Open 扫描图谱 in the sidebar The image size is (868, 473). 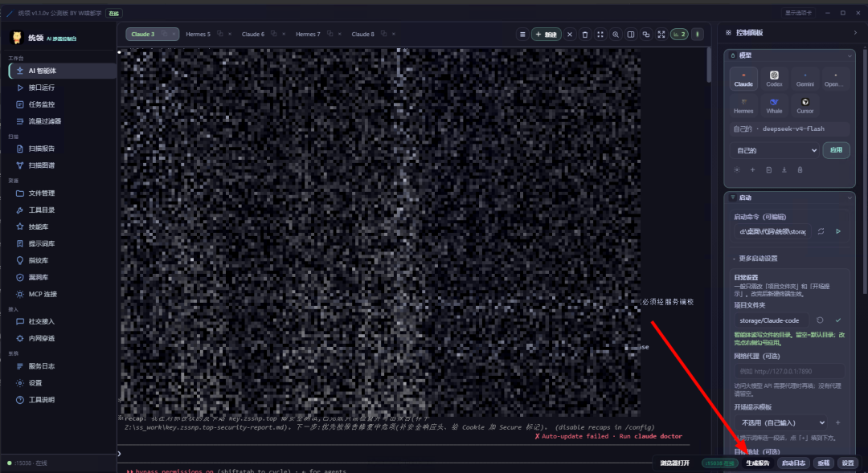62,165
